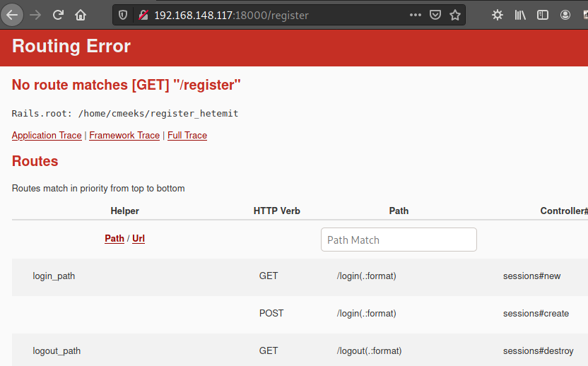Select the logout_path helper cell

(57, 351)
